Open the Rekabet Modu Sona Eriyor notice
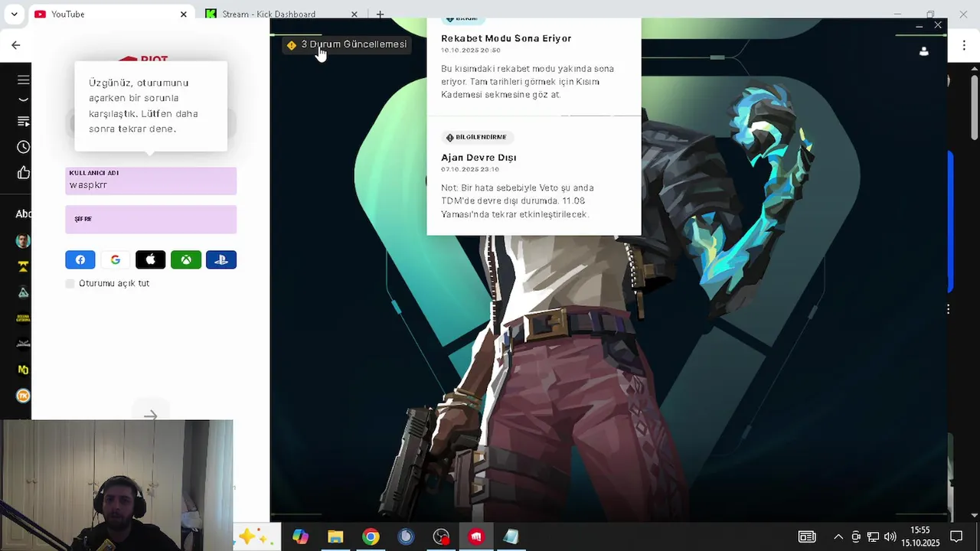The image size is (980, 551). pos(506,38)
